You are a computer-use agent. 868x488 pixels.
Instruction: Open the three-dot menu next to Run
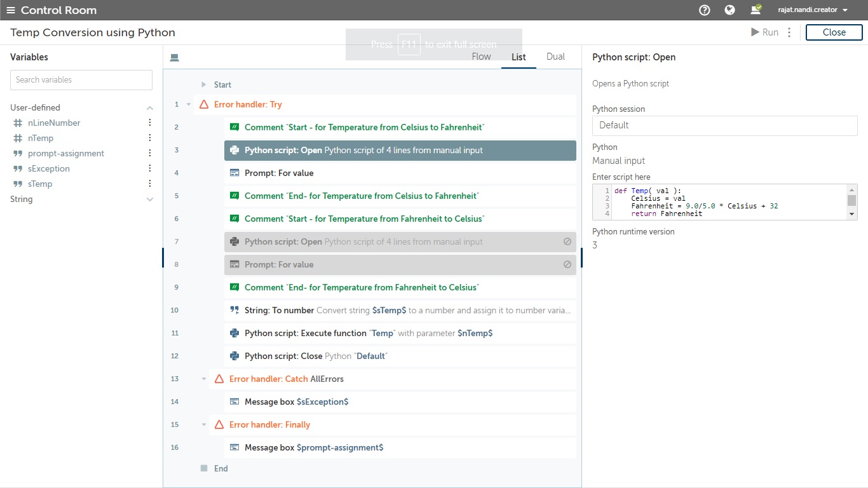tap(789, 32)
